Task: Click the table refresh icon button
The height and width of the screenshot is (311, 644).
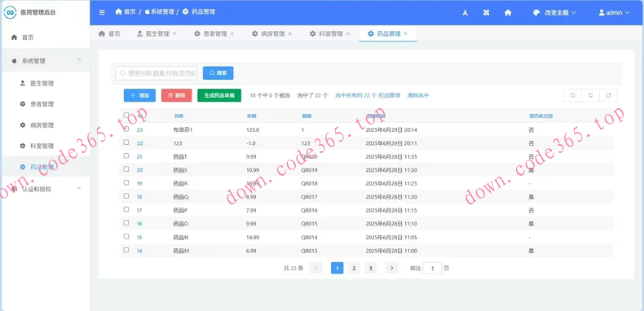Action: (591, 95)
